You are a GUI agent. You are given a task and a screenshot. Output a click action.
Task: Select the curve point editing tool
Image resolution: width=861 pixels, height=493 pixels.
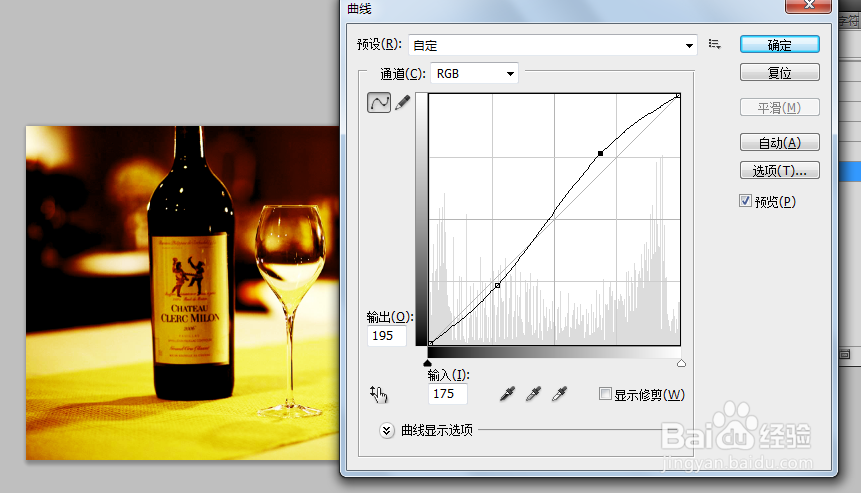pyautogui.click(x=379, y=103)
